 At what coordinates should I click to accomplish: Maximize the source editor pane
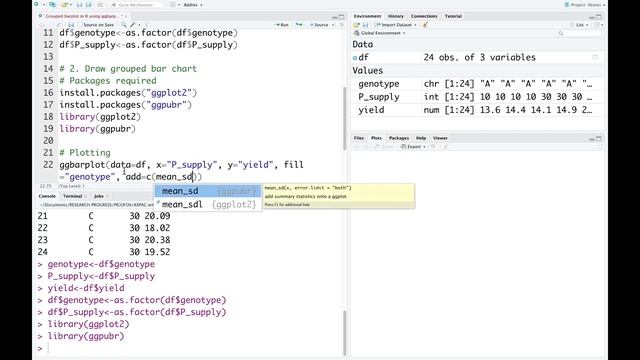coord(341,17)
